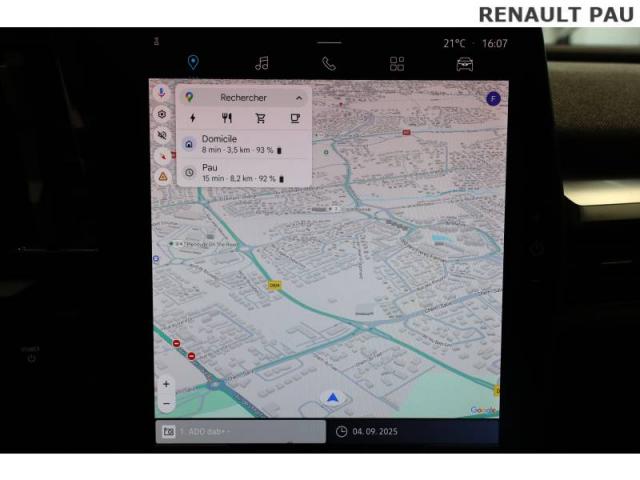Open the apps grid tab
640x480 pixels.
397,64
